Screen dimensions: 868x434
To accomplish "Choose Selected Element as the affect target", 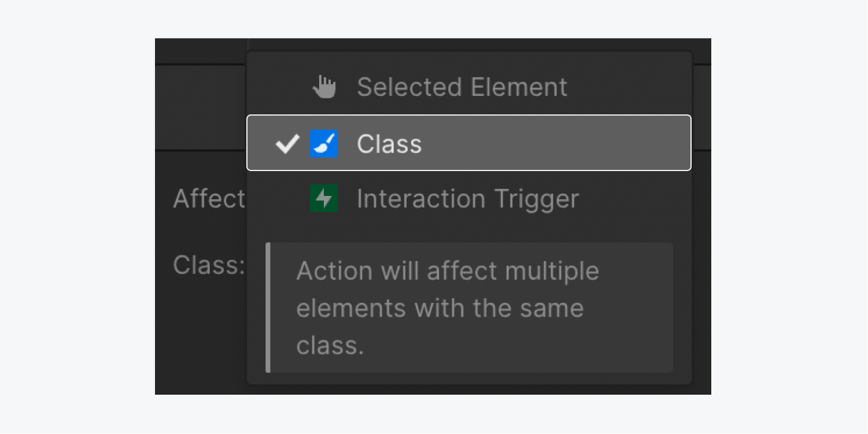I will pyautogui.click(x=461, y=87).
